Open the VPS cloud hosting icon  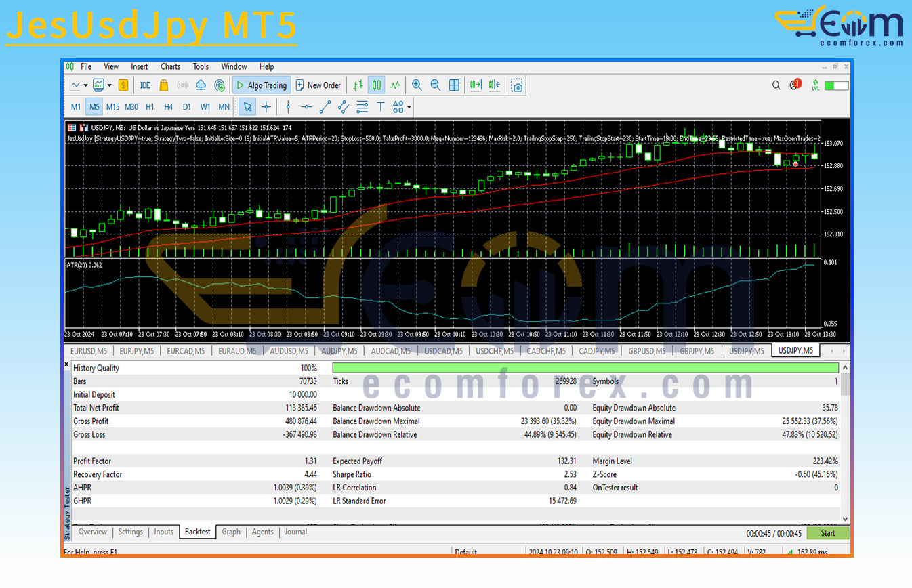(201, 85)
